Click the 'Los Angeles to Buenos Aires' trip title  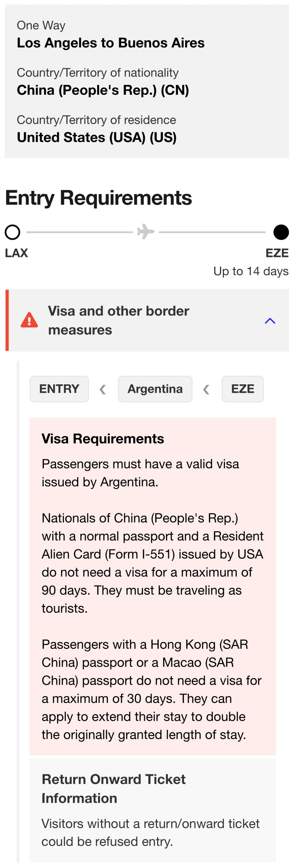[x=111, y=43]
